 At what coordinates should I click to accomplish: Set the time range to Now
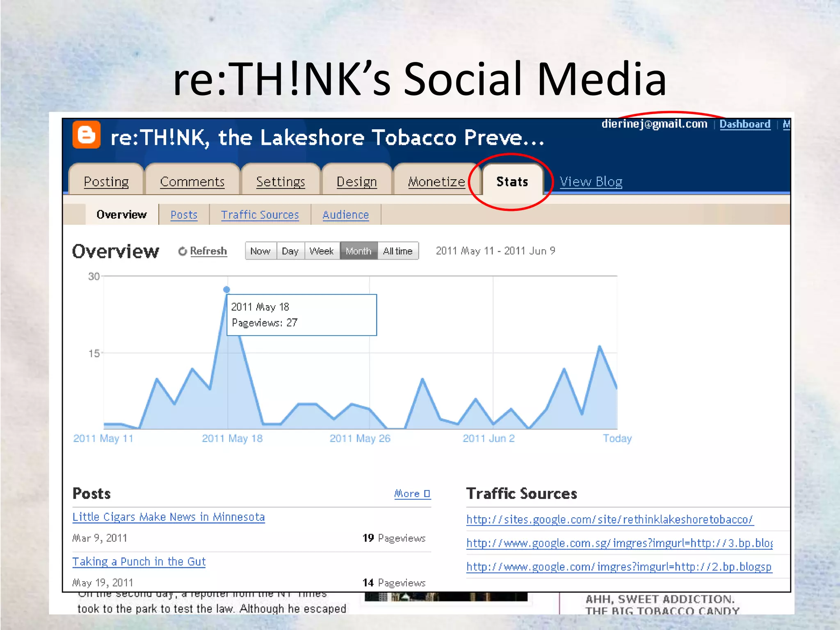260,251
